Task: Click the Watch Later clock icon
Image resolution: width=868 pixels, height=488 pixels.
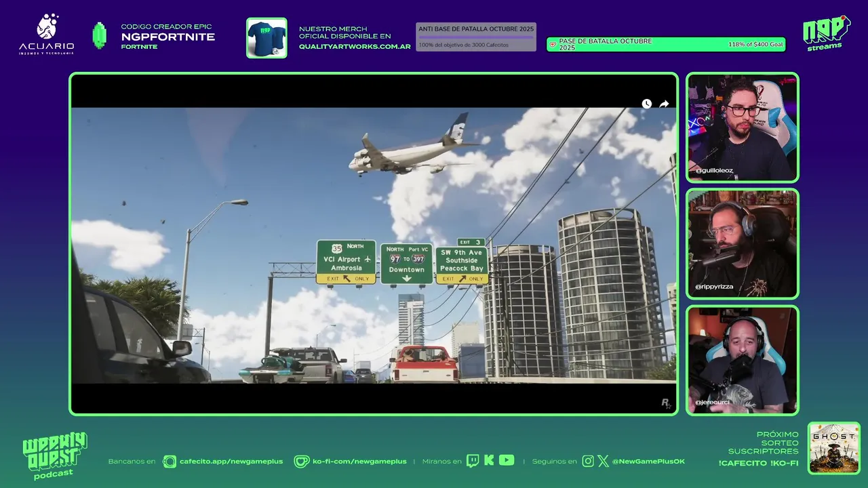Action: tap(646, 104)
